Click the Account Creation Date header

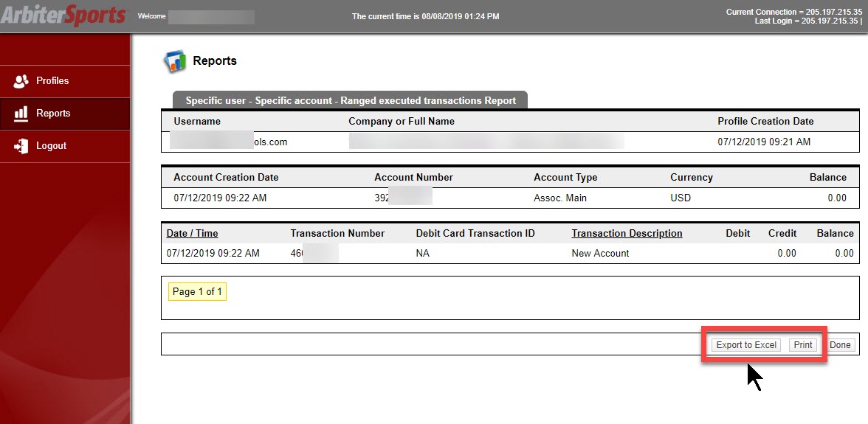pos(226,178)
